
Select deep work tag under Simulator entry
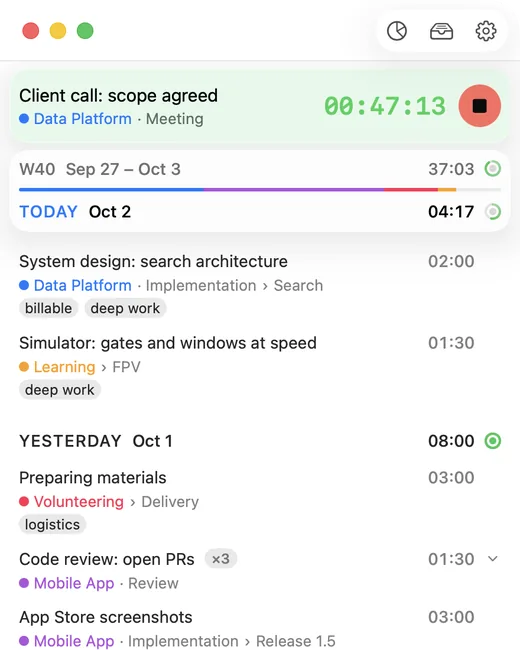[x=60, y=390]
